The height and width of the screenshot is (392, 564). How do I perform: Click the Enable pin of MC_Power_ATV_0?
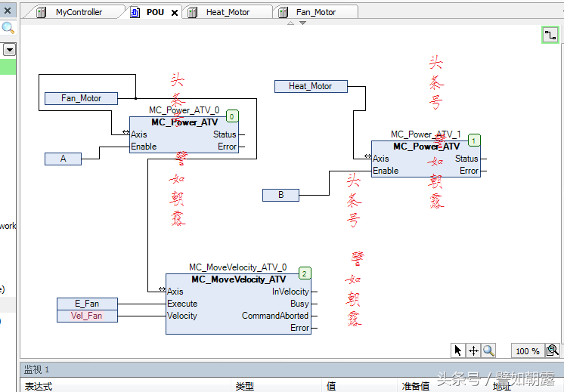144,147
